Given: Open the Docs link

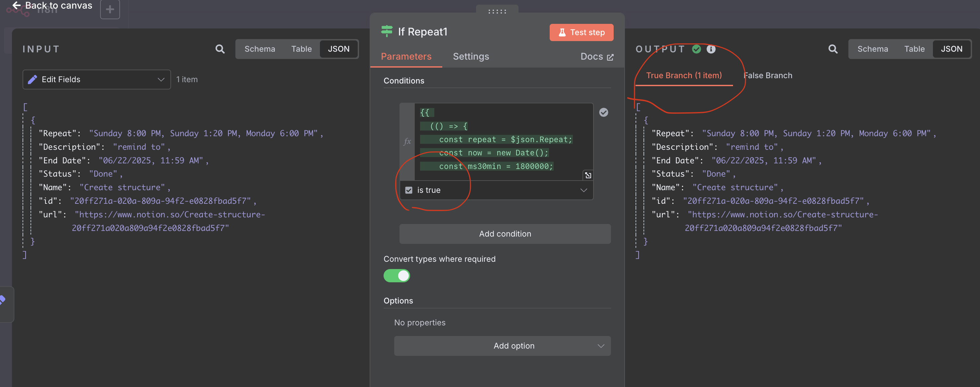Looking at the screenshot, I should pos(596,57).
